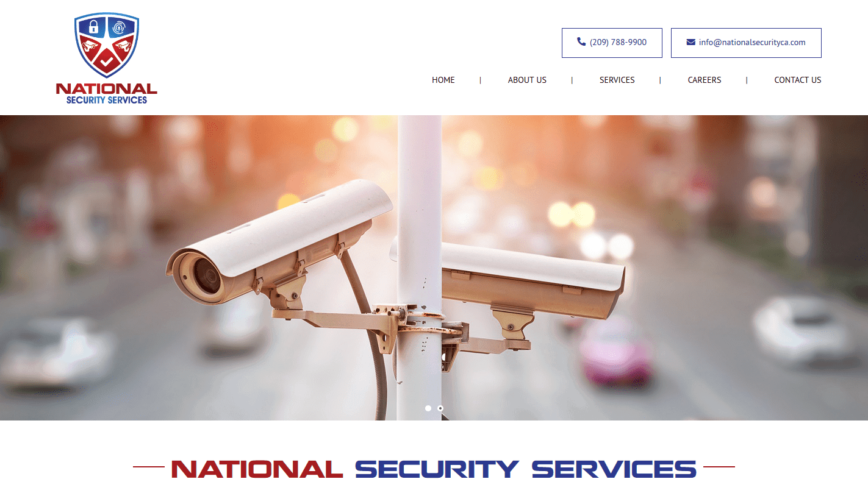Click the blue SECURITY SERVICES heading text
The height and width of the screenshot is (479, 868).
click(526, 469)
